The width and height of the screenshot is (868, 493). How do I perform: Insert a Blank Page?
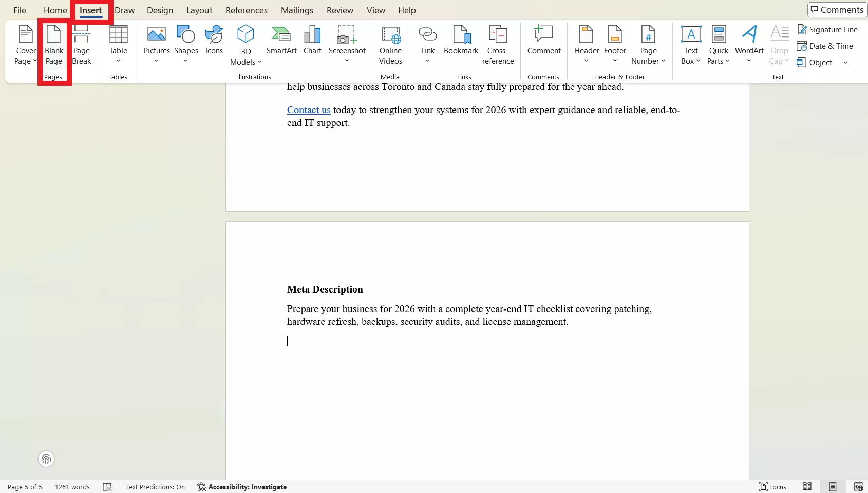(54, 45)
